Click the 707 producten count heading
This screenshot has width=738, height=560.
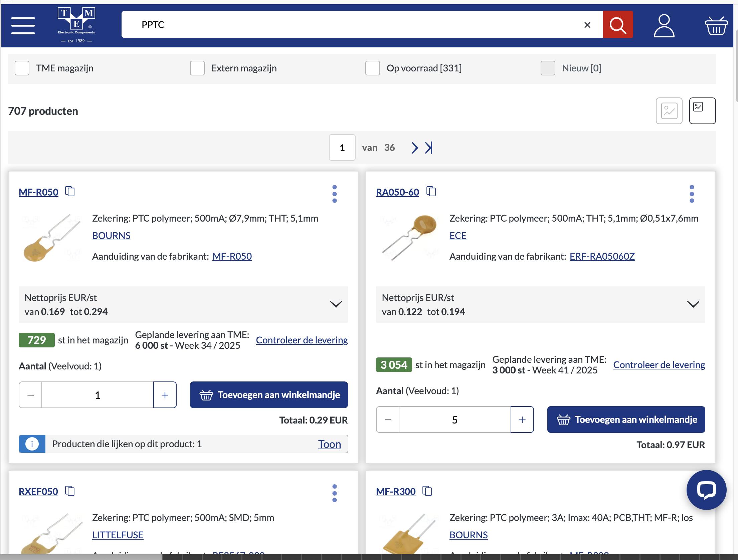(x=43, y=111)
